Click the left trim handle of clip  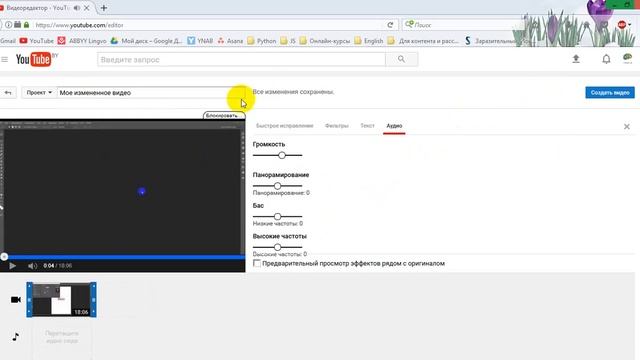point(29,300)
